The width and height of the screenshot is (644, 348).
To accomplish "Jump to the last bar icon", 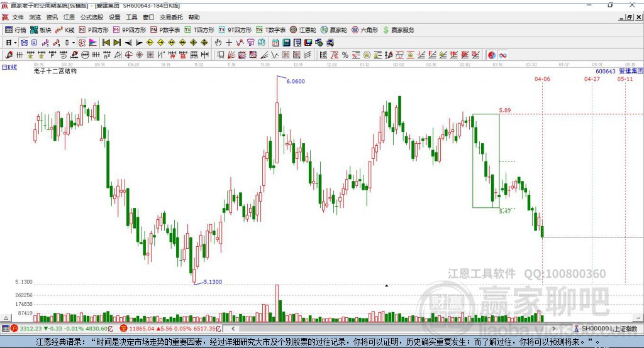I will (x=117, y=43).
